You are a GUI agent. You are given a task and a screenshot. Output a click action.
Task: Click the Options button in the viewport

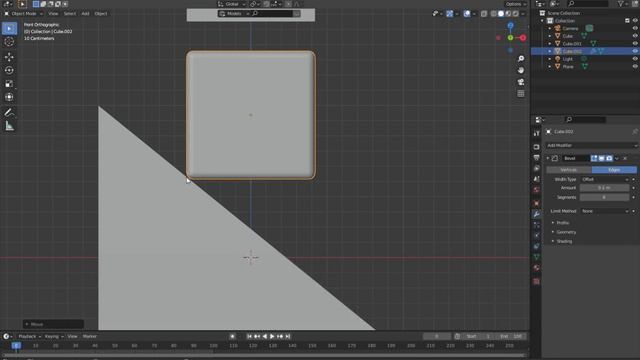515,4
